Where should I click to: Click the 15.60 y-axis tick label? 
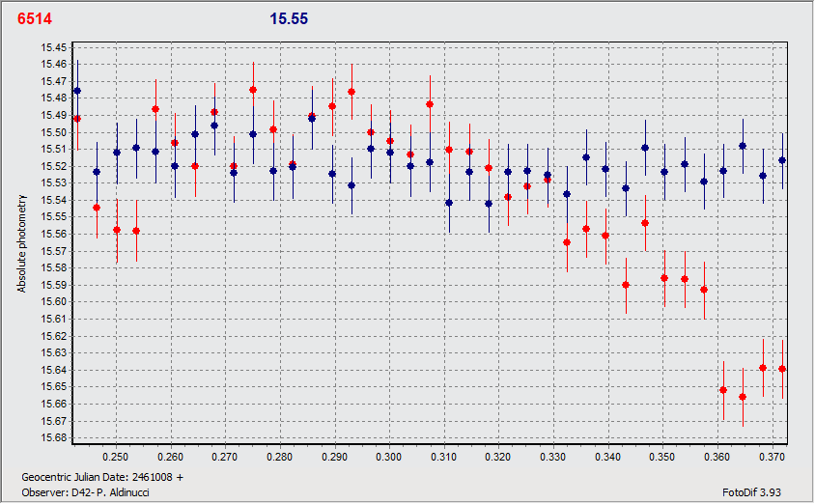pos(53,301)
